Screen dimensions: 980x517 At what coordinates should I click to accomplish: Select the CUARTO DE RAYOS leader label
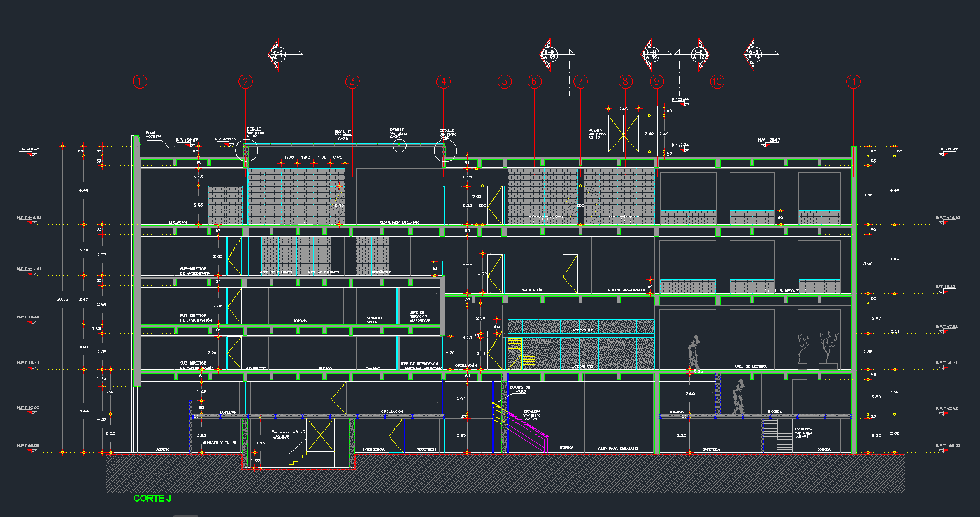pos(519,389)
